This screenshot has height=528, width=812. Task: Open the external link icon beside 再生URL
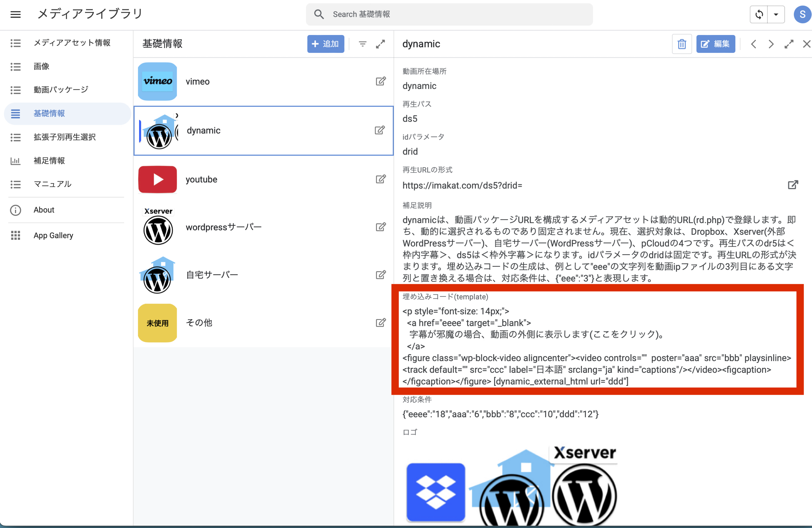point(793,185)
